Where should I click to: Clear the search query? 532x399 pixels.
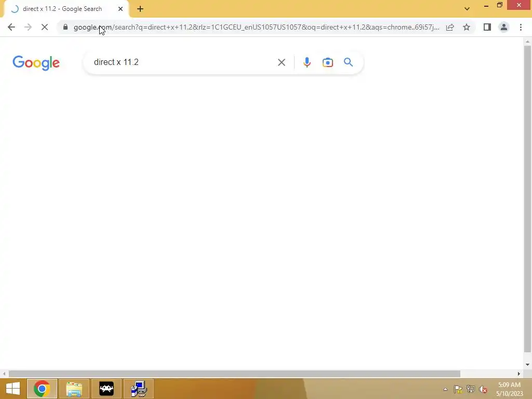click(x=282, y=62)
